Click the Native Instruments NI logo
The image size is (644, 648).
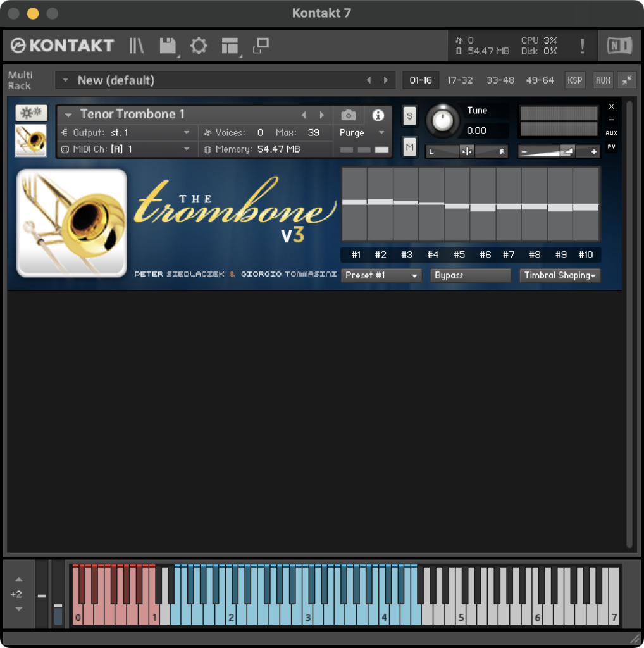[x=619, y=46]
